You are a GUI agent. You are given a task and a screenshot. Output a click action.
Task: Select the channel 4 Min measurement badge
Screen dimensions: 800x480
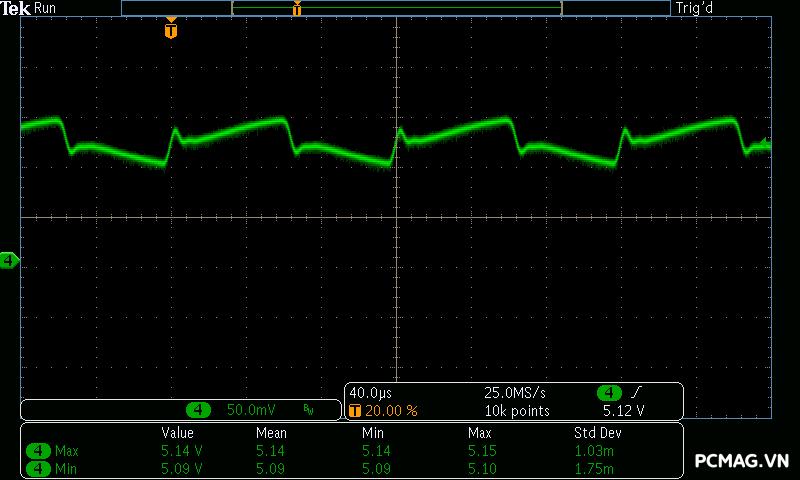pos(38,467)
